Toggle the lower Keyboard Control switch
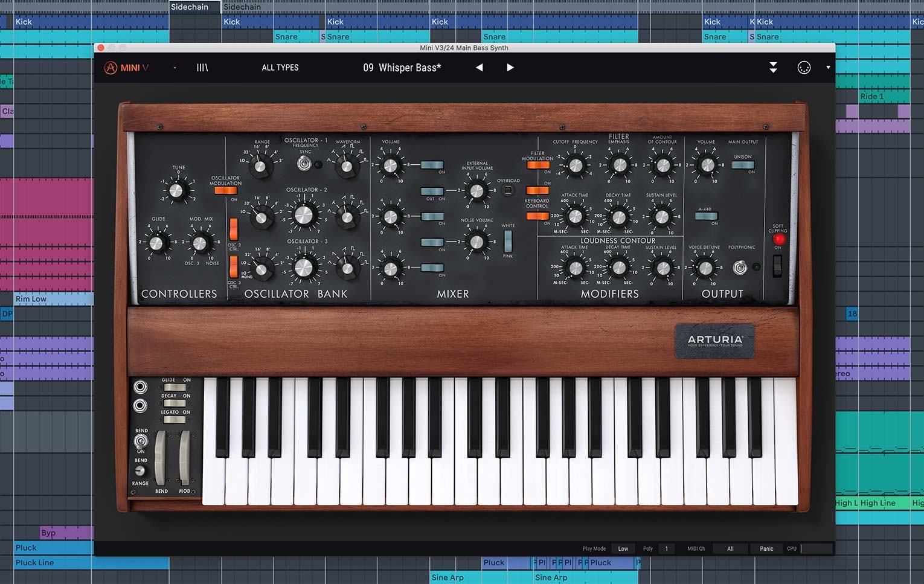 click(537, 216)
